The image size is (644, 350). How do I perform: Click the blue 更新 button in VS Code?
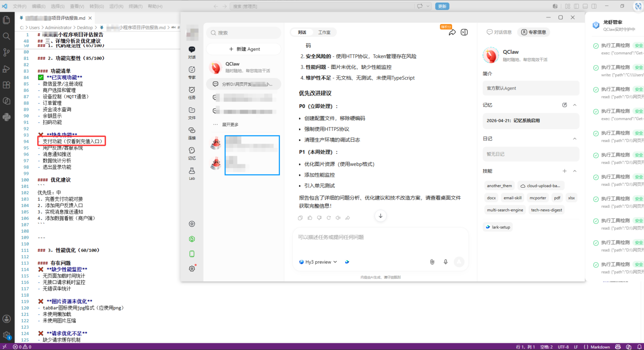pyautogui.click(x=442, y=6)
